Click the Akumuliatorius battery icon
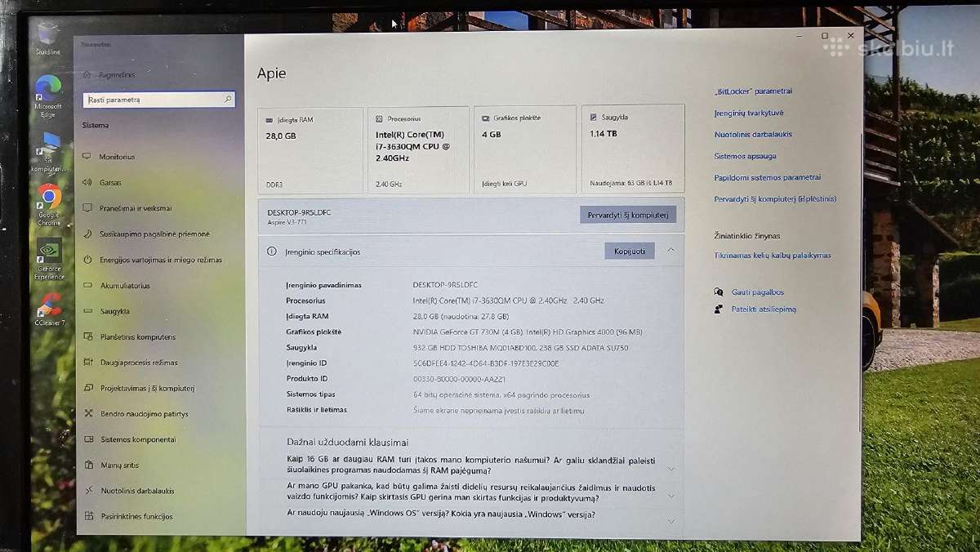This screenshot has height=552, width=980. click(x=88, y=285)
